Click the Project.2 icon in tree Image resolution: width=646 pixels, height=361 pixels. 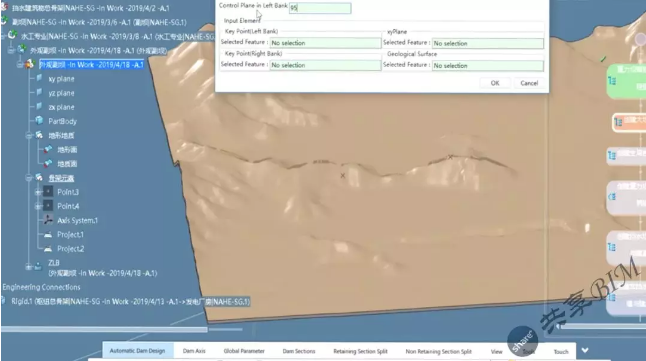tap(48, 248)
